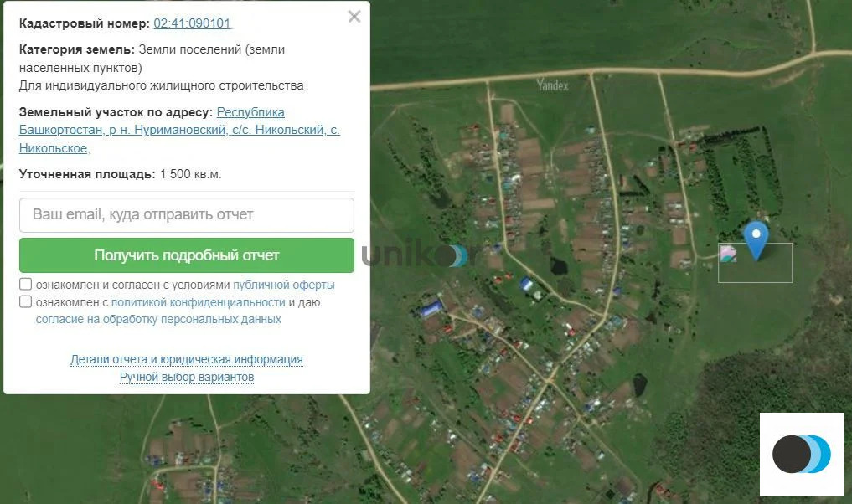Open the публичной оферты link
Viewport: 852px width, 504px height.
[284, 285]
